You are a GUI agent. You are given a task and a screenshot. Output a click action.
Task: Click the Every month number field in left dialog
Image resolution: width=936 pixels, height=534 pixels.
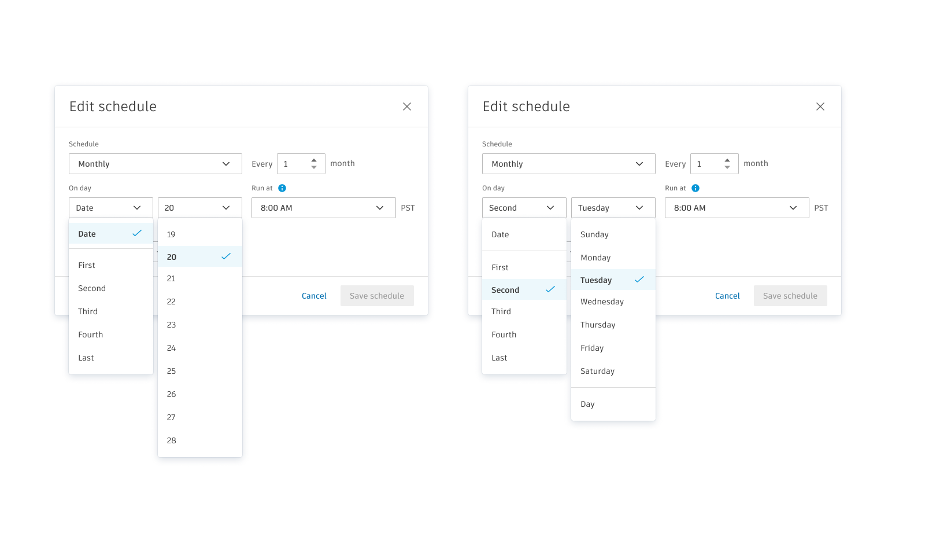[x=291, y=164]
